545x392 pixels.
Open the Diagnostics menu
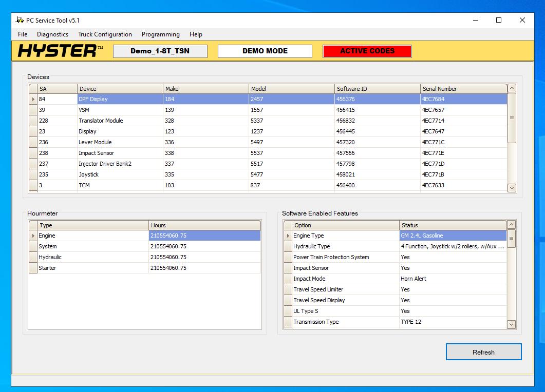(x=52, y=34)
